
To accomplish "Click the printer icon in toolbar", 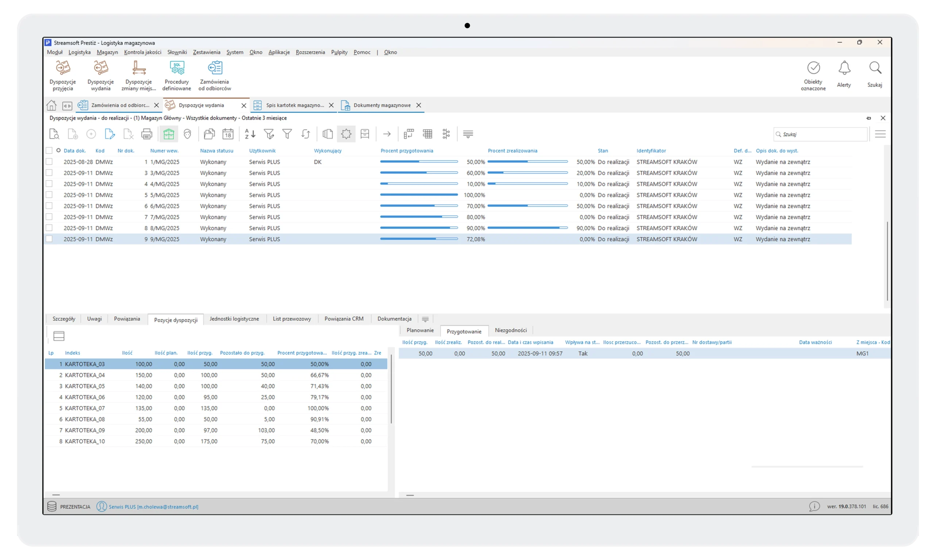I will click(x=146, y=134).
